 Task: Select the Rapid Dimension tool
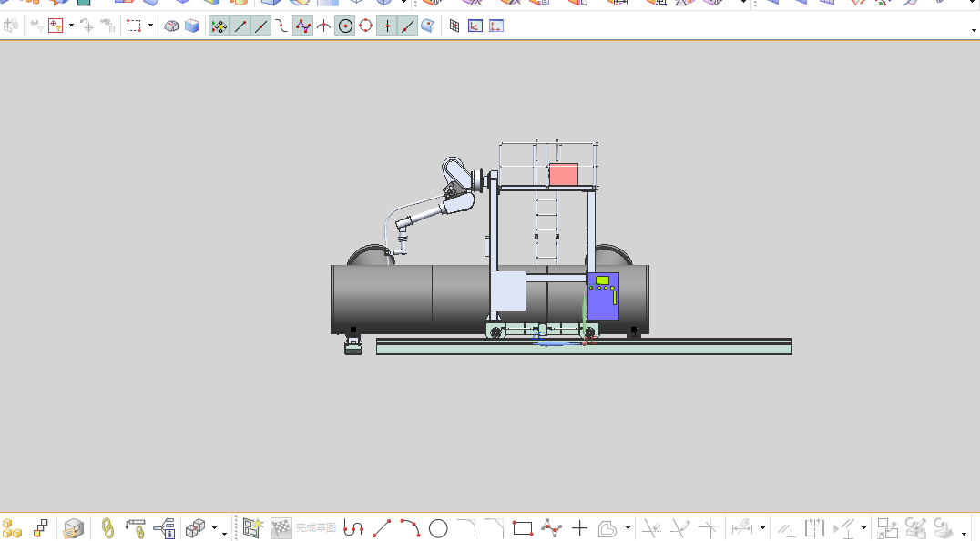pyautogui.click(x=742, y=528)
